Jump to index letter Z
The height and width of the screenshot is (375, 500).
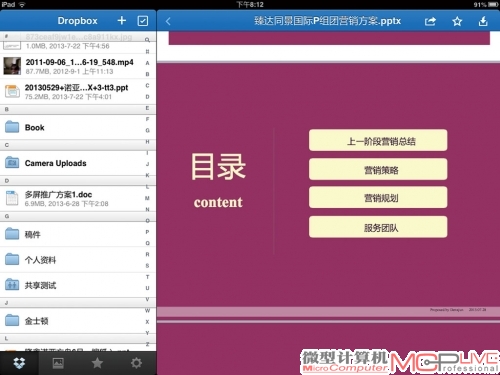(x=147, y=344)
